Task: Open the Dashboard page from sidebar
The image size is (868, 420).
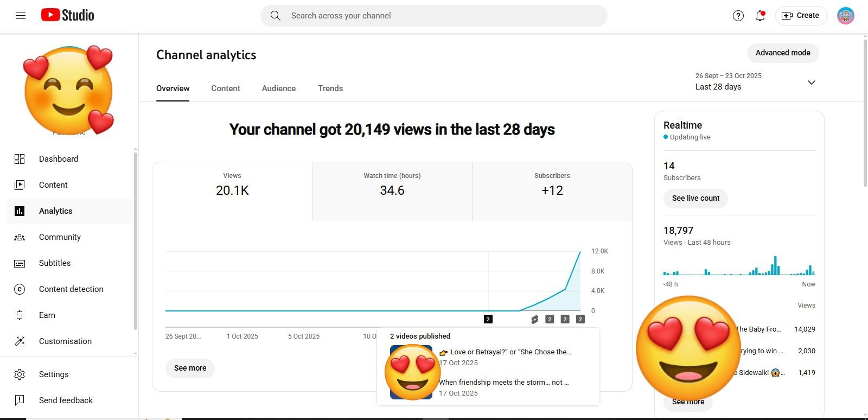Action: 58,159
